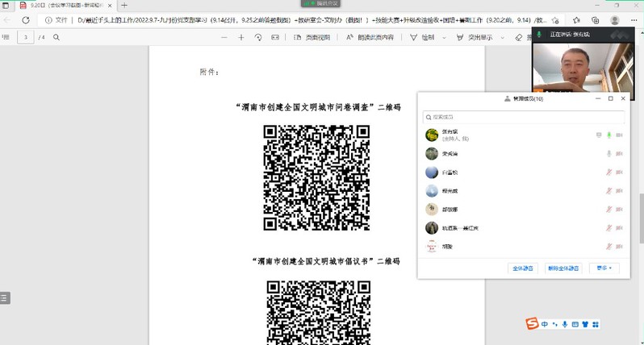Open the More (更多) dropdown in members panel

(x=604, y=268)
